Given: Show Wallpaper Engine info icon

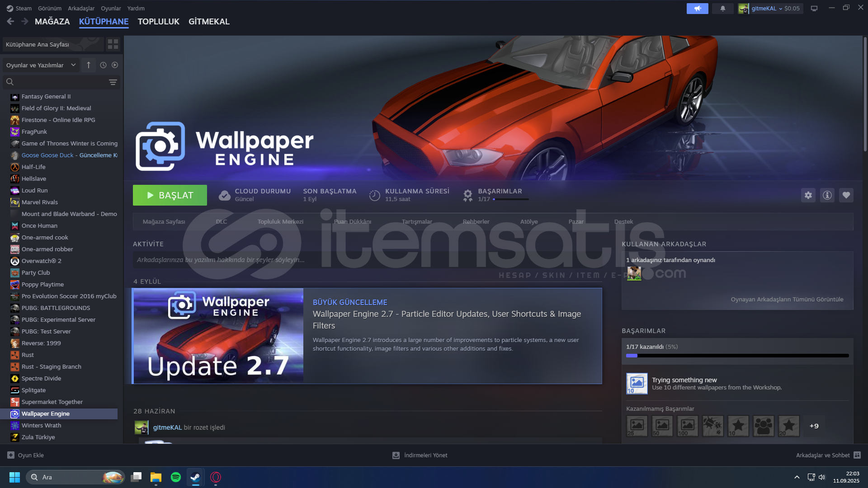Looking at the screenshot, I should (827, 195).
